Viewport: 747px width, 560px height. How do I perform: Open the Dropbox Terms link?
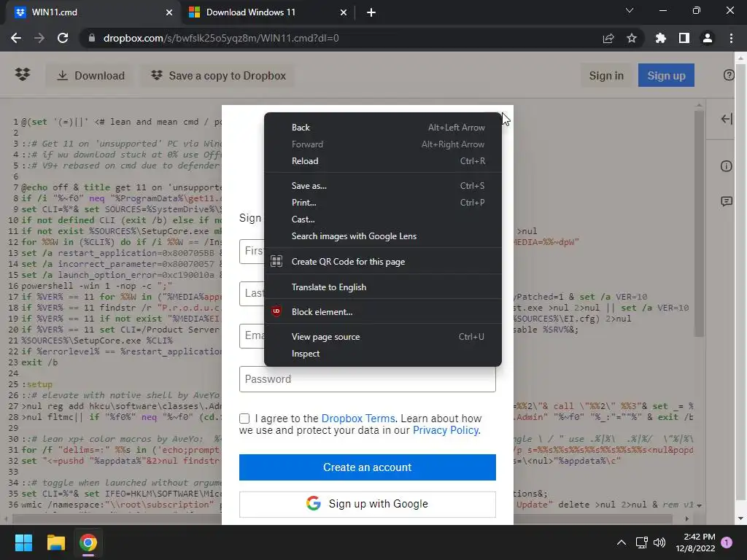coord(358,419)
